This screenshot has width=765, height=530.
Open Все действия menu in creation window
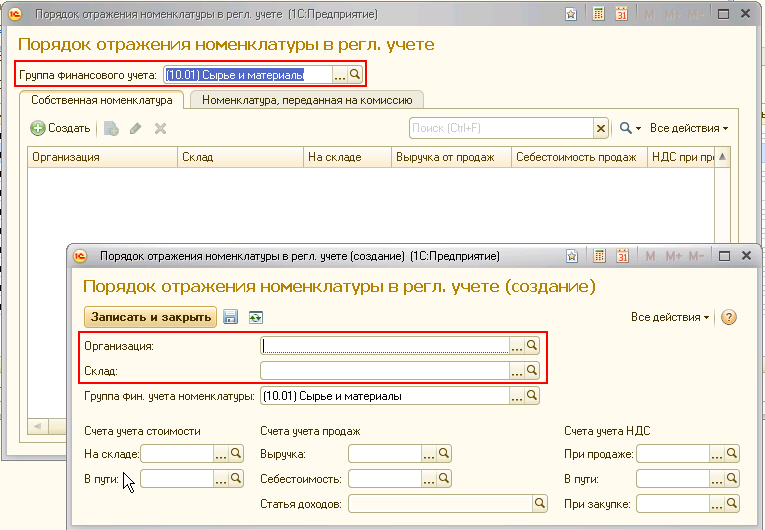click(670, 317)
